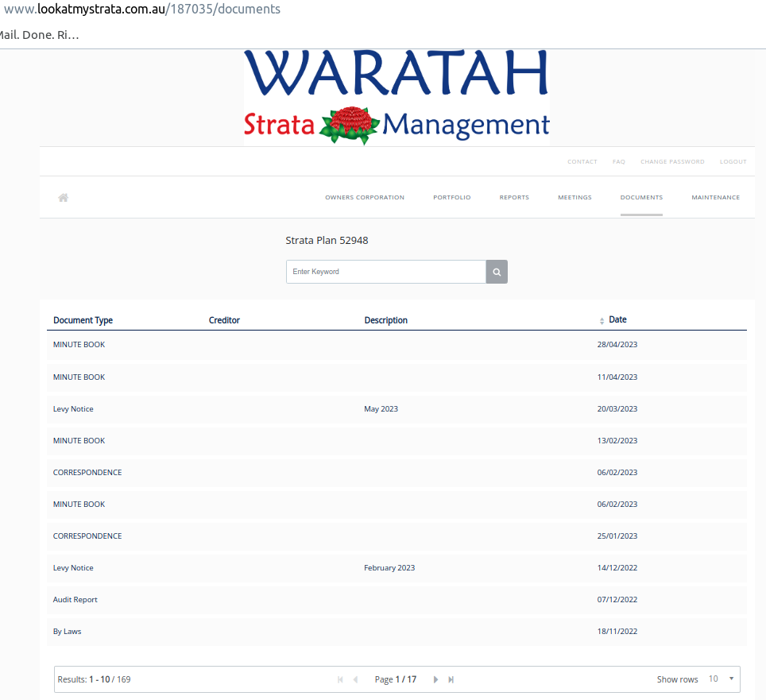Select the Documents menu item
The height and width of the screenshot is (700, 766).
(641, 197)
